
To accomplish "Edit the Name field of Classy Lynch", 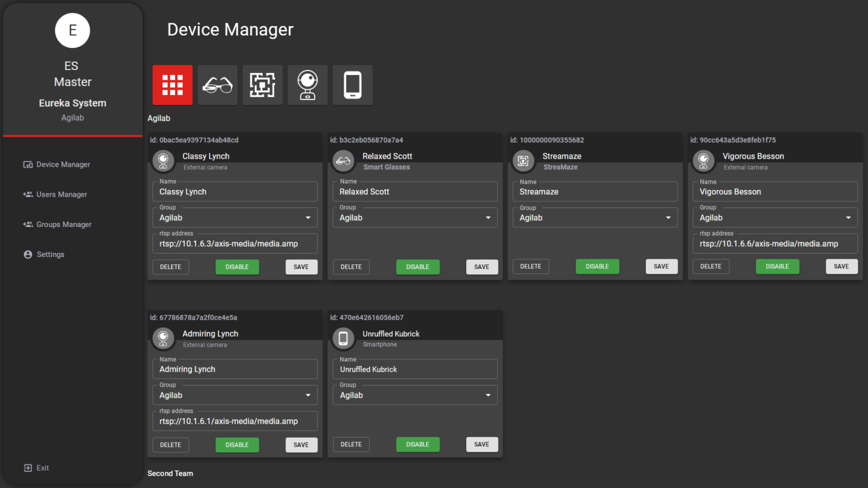I will 235,191.
